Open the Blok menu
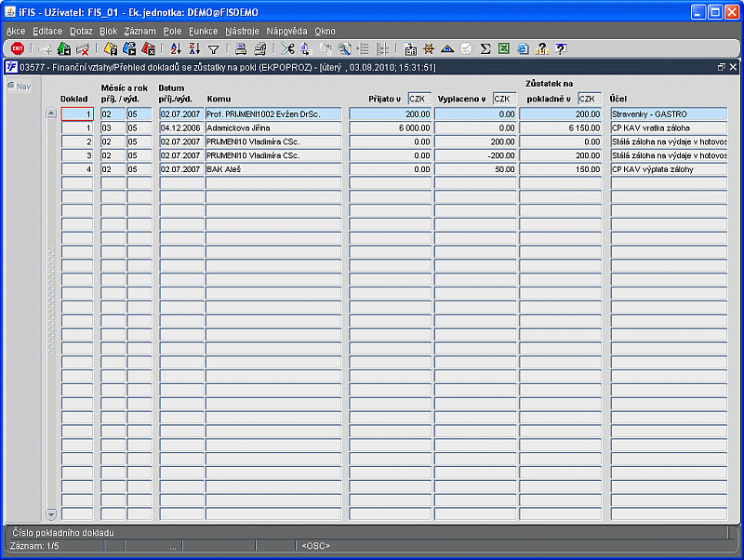Image resolution: width=744 pixels, height=560 pixels. (108, 31)
